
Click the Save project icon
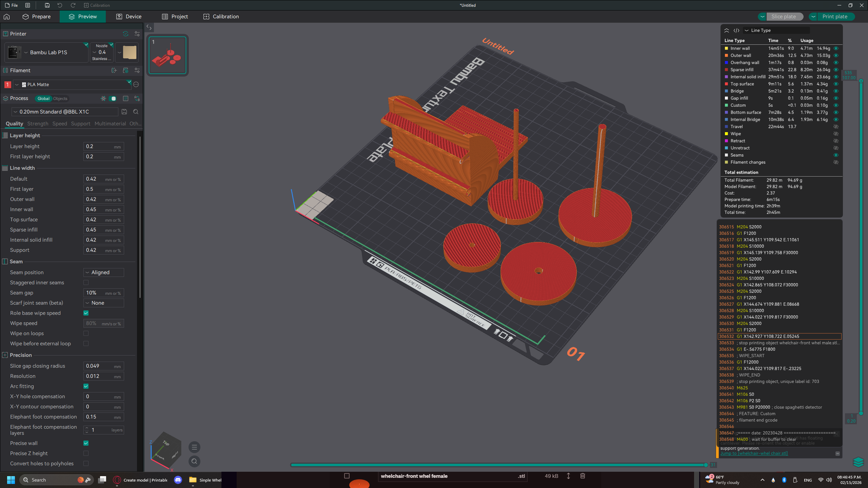[x=47, y=5]
